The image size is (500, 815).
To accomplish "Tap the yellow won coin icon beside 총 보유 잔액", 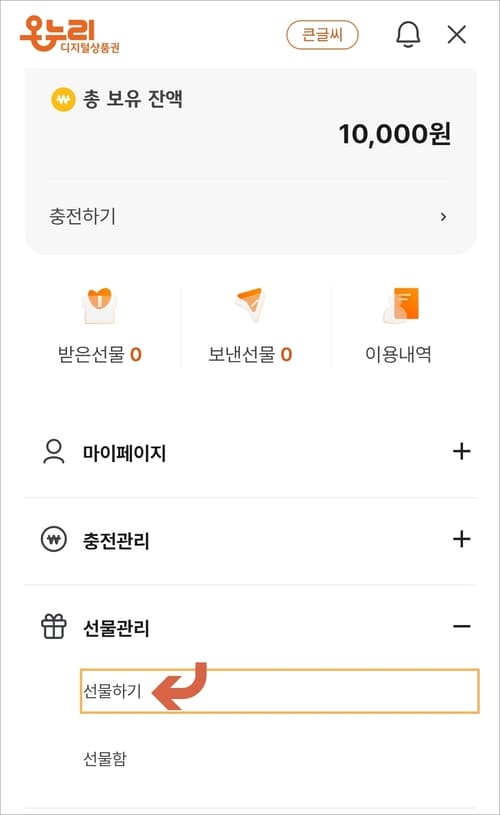I will pyautogui.click(x=63, y=99).
